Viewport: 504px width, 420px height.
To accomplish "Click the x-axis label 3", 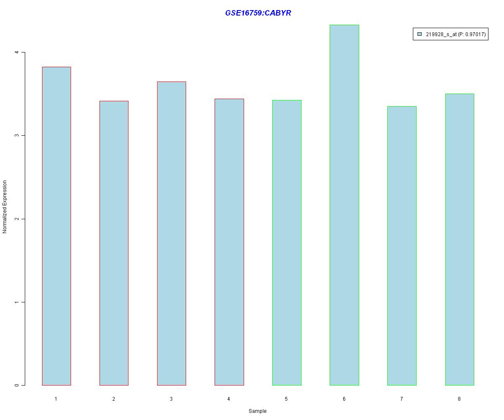I will point(171,399).
